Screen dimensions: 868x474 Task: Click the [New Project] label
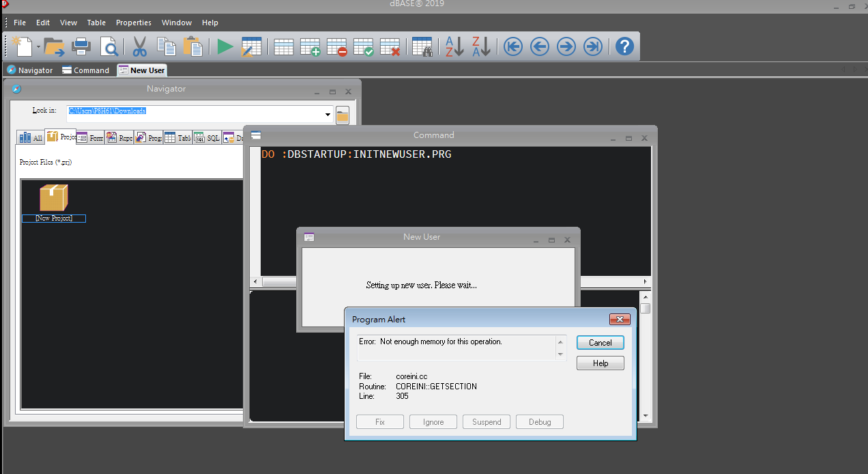54,219
